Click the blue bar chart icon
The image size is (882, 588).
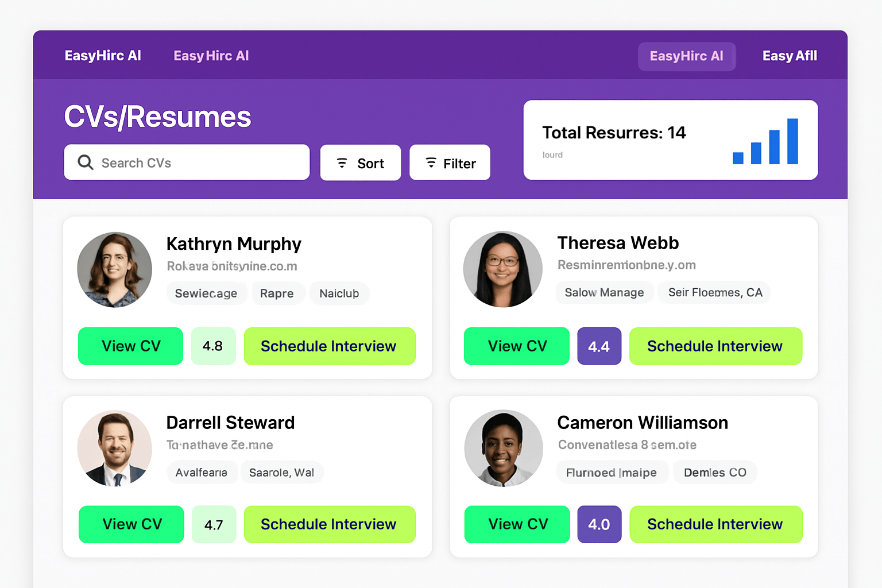[x=765, y=142]
